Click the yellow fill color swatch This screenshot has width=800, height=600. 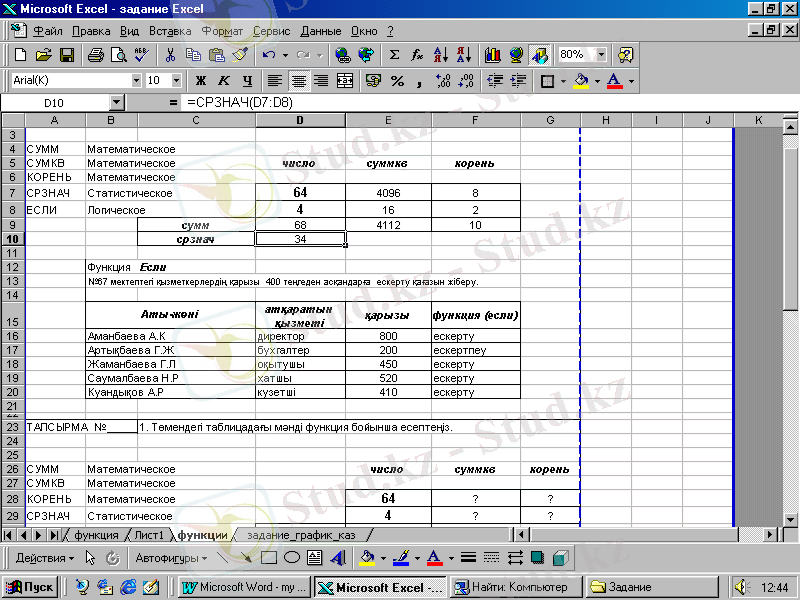pos(580,80)
